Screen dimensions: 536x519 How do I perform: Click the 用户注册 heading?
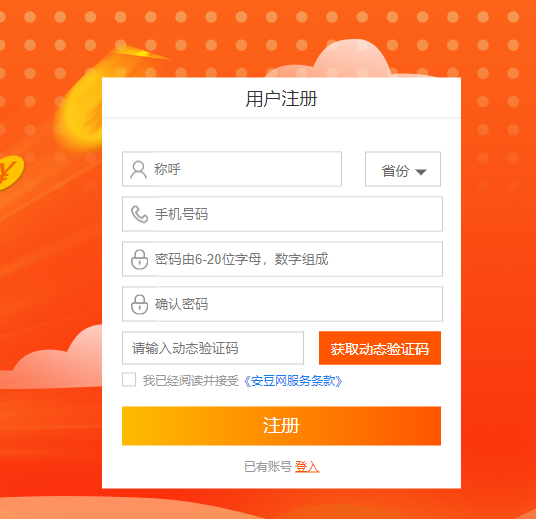pyautogui.click(x=281, y=98)
